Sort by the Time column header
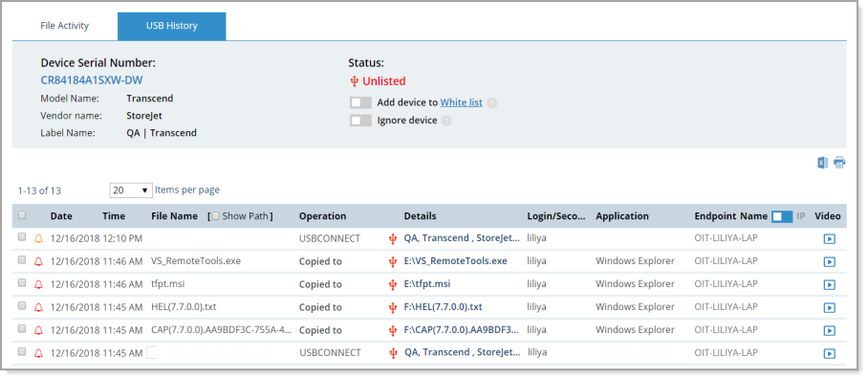868x380 pixels. (114, 216)
